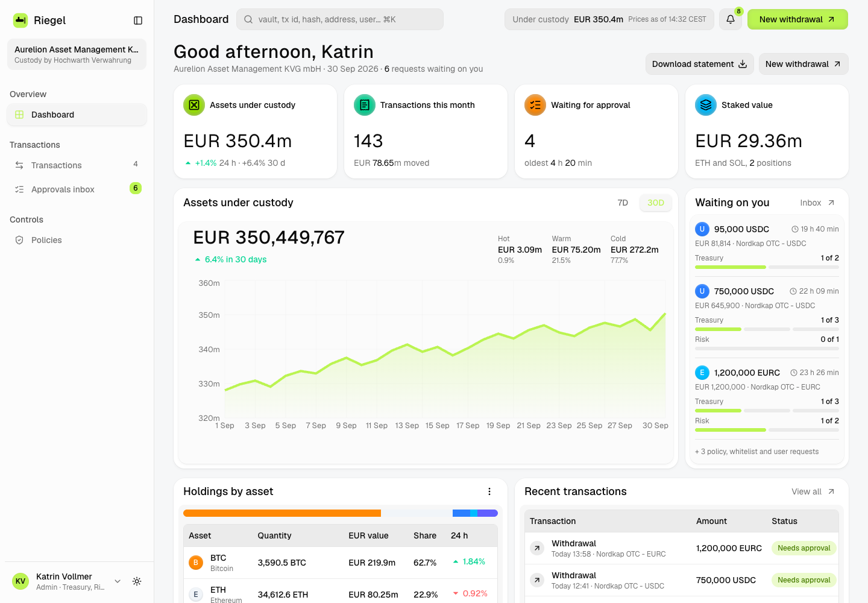Viewport: 868px width, 603px height.
Task: Click the Needs approval badge for 750,000 USDC
Action: (804, 580)
